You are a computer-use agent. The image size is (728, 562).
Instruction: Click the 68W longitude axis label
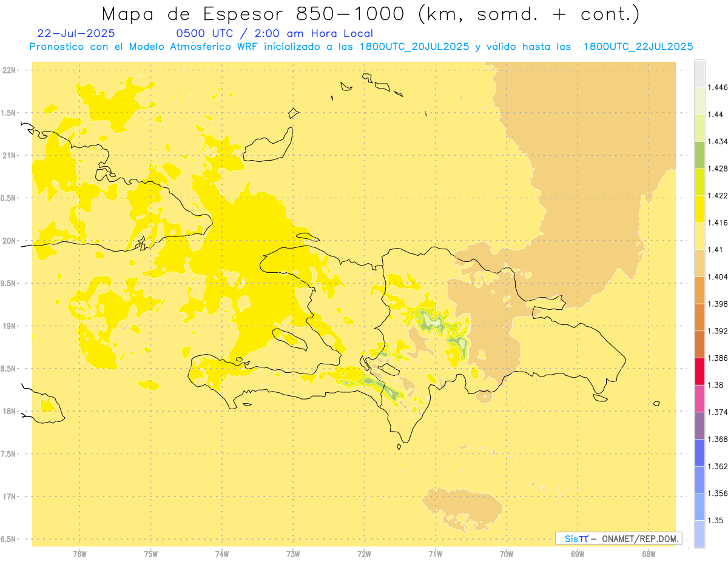(649, 554)
